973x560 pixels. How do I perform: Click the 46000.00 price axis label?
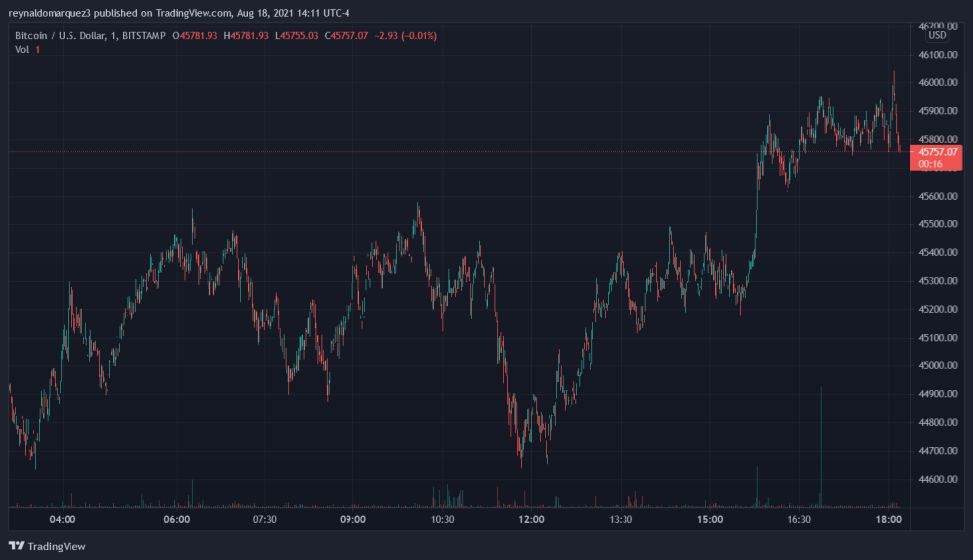point(938,83)
